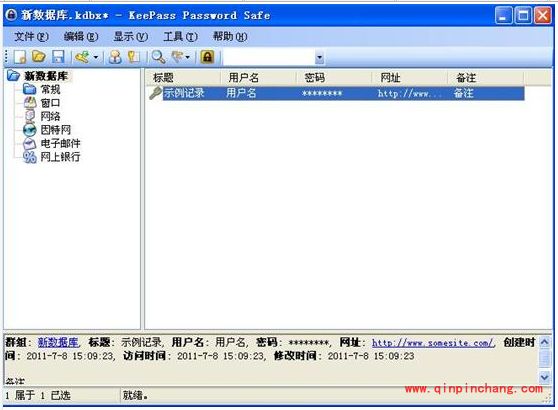Click the 就绪。 status bar text
Viewport: 558px width, 410px height.
(135, 395)
